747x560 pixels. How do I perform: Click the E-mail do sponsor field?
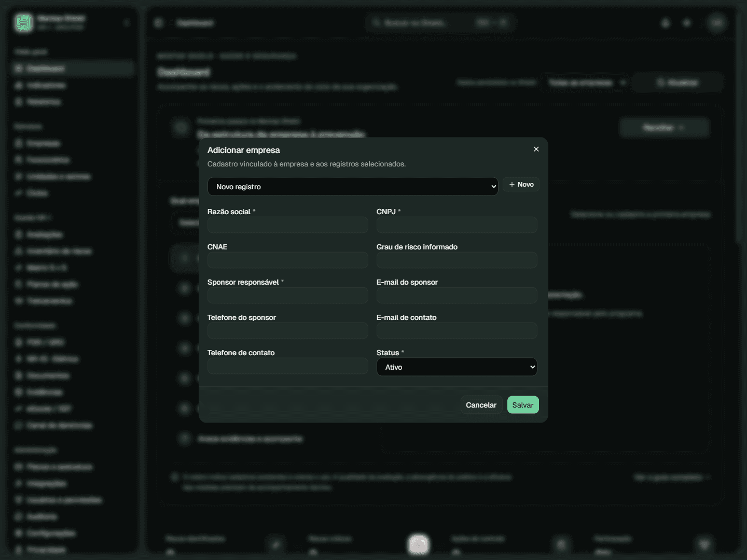[457, 296]
